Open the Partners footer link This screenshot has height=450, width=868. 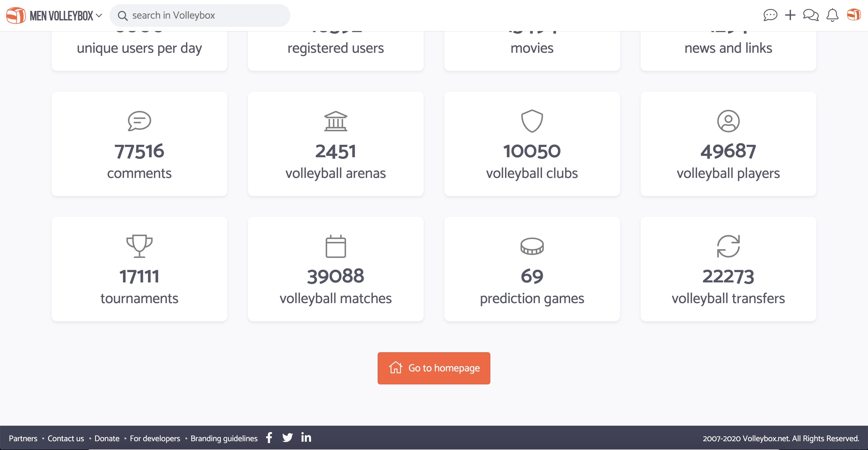pos(23,439)
